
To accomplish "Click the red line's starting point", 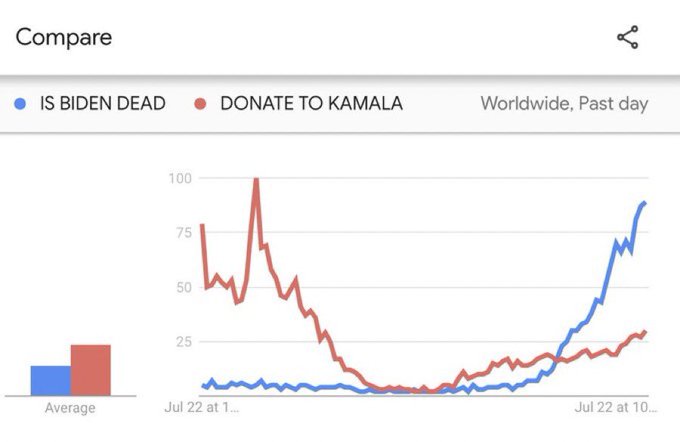I will [x=203, y=226].
